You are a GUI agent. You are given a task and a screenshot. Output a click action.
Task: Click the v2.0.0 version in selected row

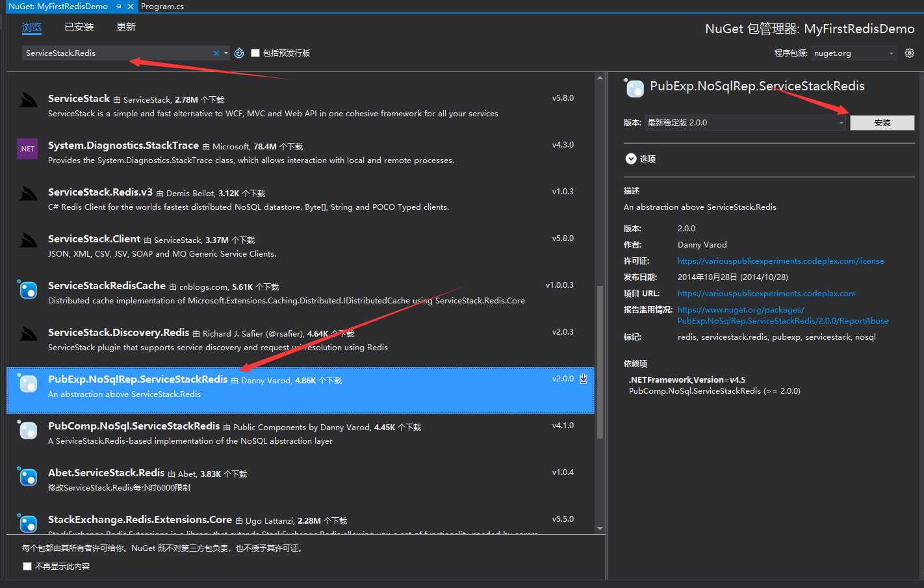click(563, 379)
